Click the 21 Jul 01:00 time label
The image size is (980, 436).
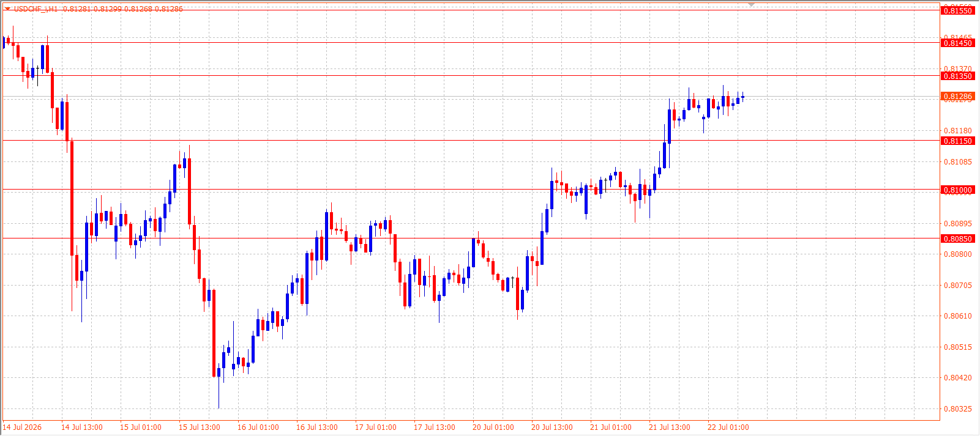coord(611,427)
